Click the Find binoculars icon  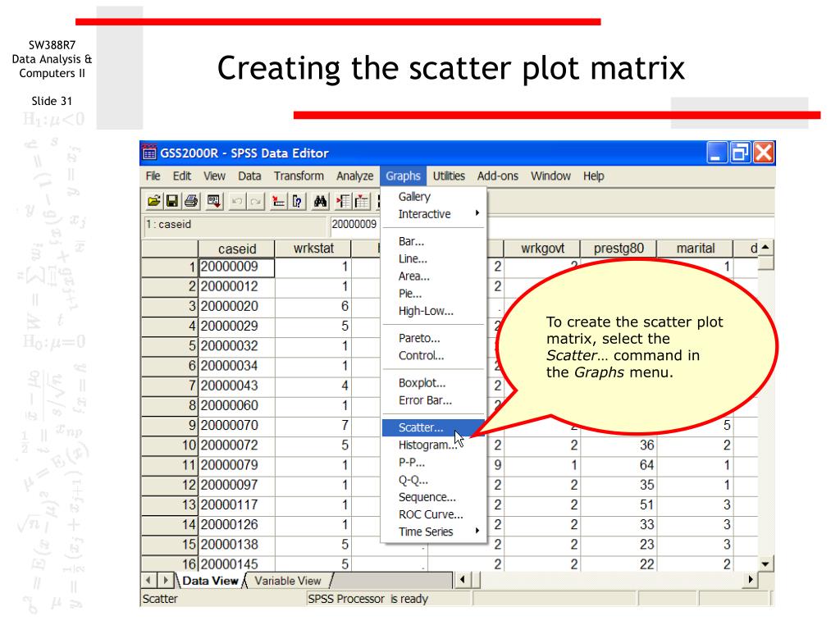[320, 202]
